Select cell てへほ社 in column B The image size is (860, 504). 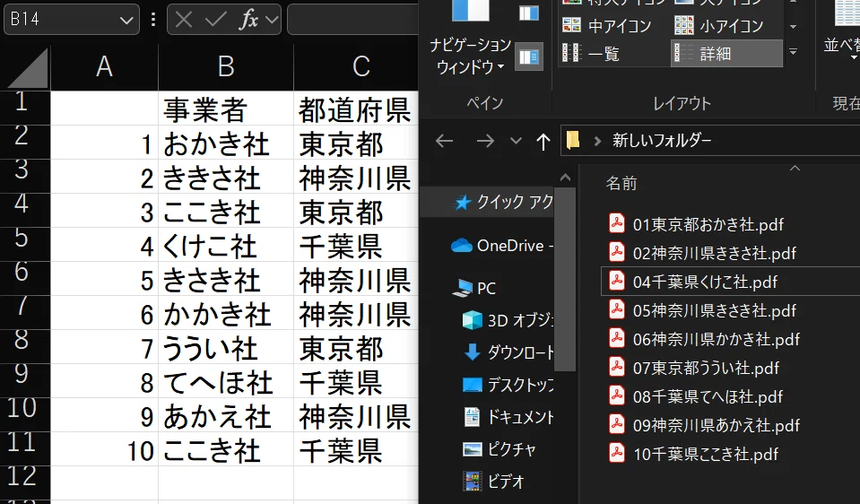(226, 381)
